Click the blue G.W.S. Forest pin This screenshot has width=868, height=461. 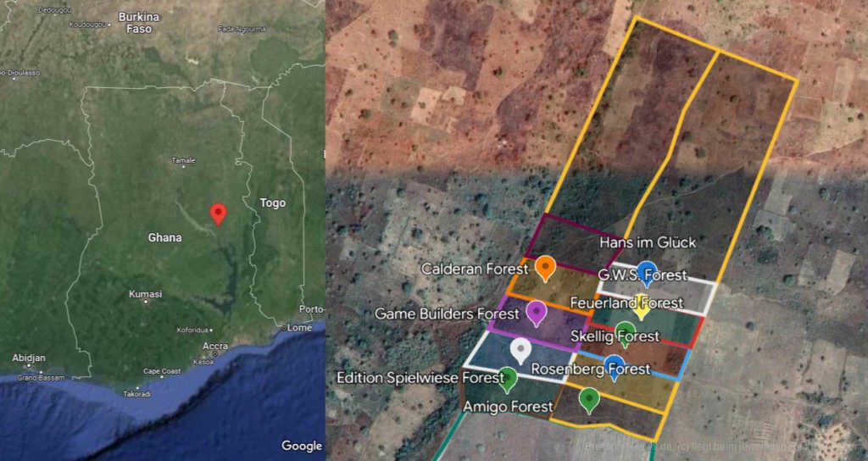[648, 272]
